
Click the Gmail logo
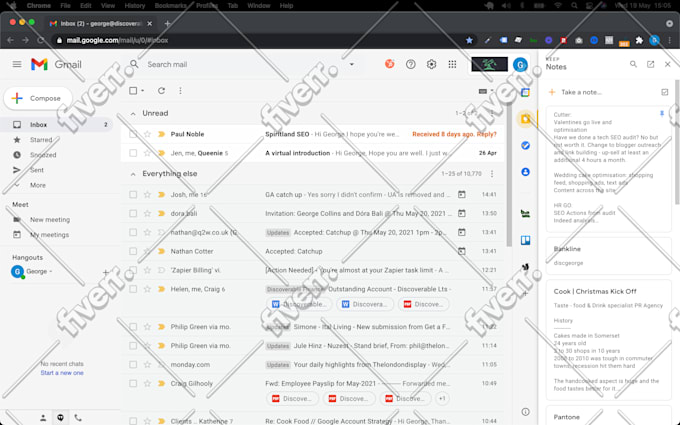pyautogui.click(x=56, y=64)
